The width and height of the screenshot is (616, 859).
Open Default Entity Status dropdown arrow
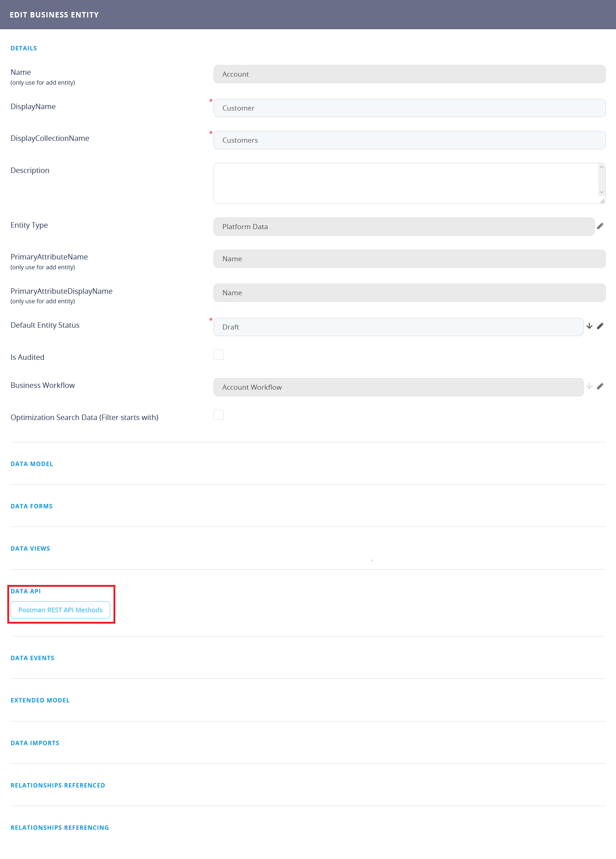589,326
